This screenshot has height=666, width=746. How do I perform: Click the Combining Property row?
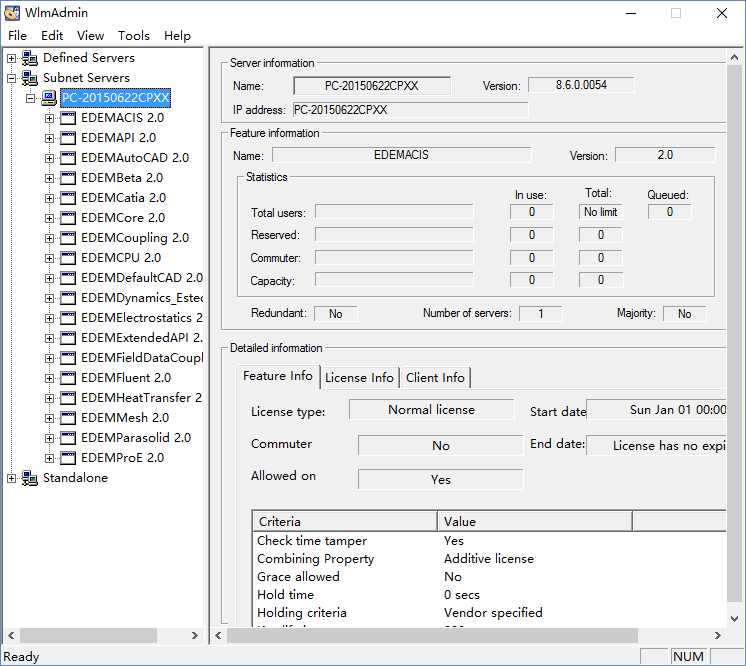click(489, 559)
